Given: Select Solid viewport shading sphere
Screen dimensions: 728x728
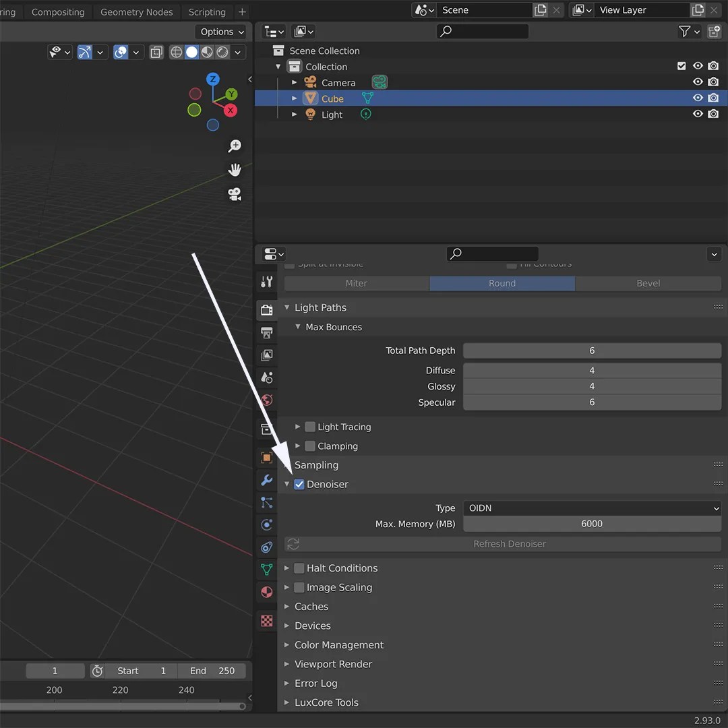Looking at the screenshot, I should (192, 52).
